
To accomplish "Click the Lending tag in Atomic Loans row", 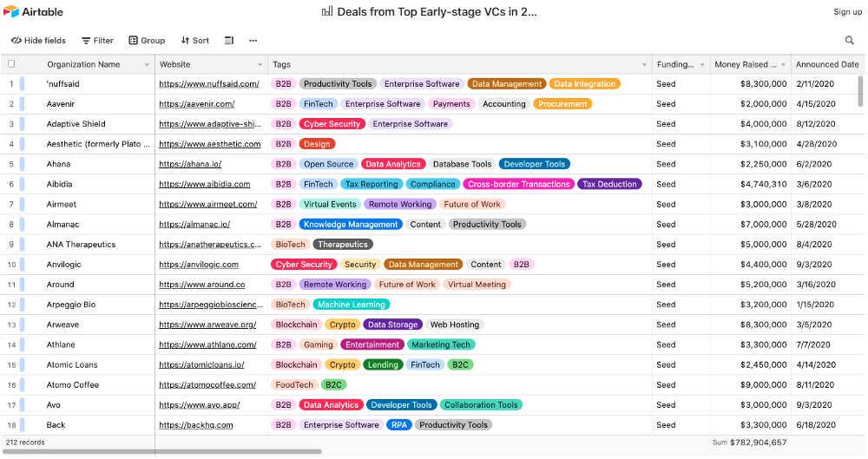I will pyautogui.click(x=383, y=365).
